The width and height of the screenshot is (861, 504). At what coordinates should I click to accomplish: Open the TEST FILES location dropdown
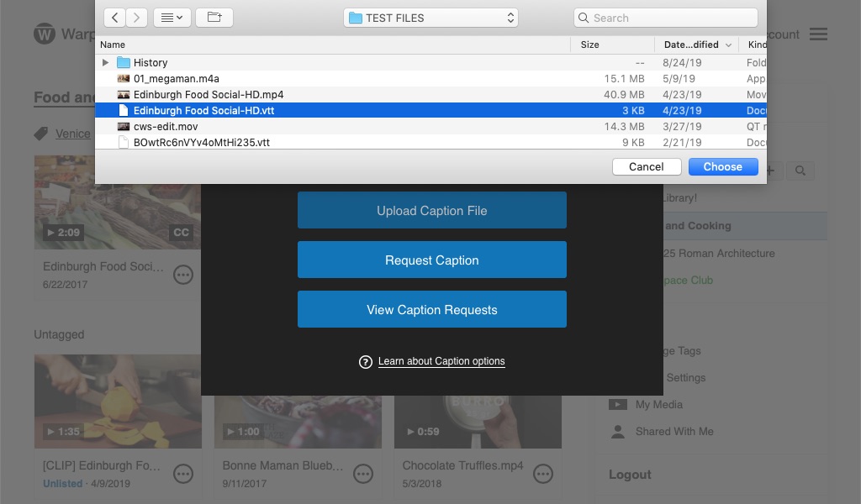point(430,18)
